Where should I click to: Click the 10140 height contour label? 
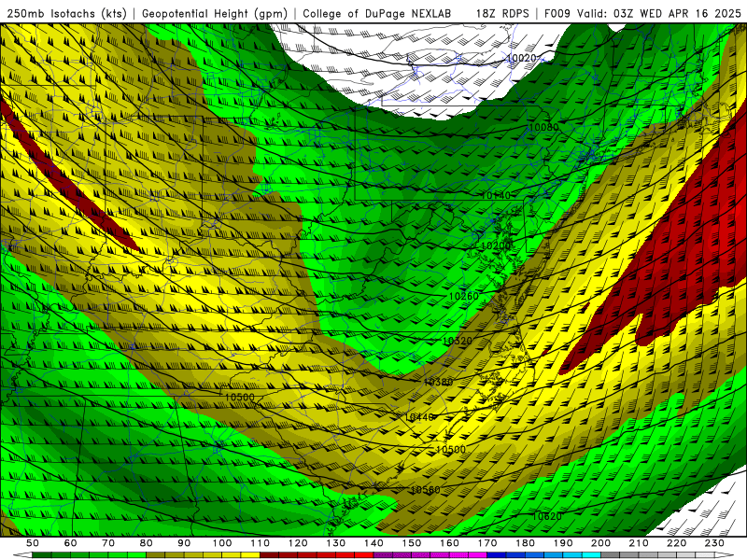pos(496,195)
